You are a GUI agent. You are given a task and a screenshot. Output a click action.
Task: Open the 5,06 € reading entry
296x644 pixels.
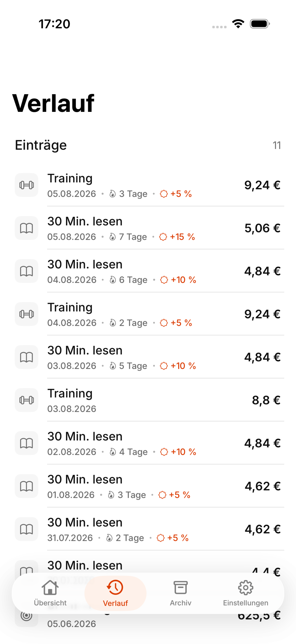click(148, 228)
